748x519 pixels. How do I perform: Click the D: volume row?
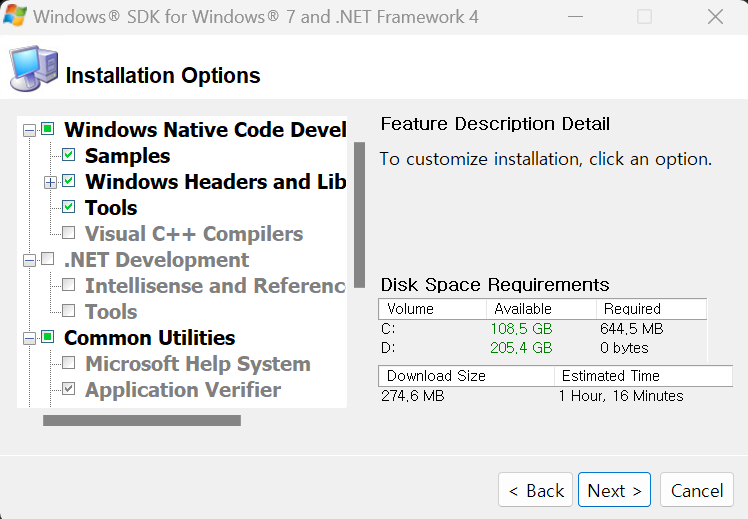543,348
